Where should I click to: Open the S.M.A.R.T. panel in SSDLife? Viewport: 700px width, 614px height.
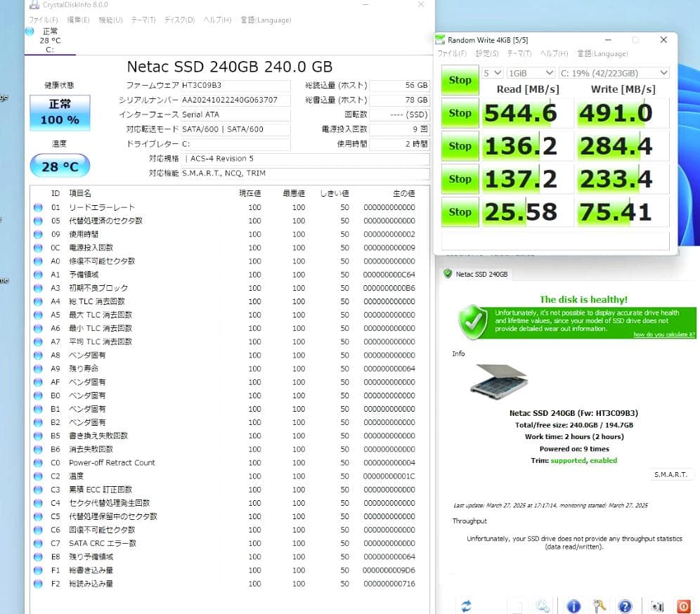671,474
